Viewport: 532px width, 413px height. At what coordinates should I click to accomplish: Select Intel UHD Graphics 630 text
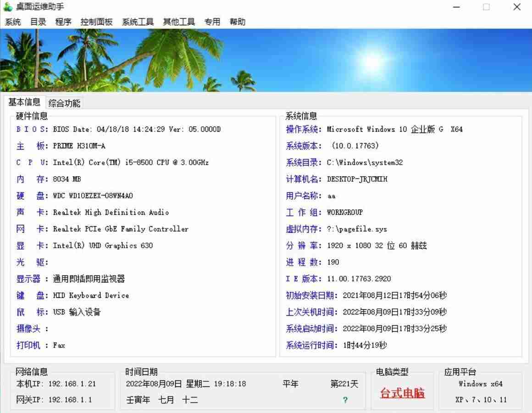(103, 246)
